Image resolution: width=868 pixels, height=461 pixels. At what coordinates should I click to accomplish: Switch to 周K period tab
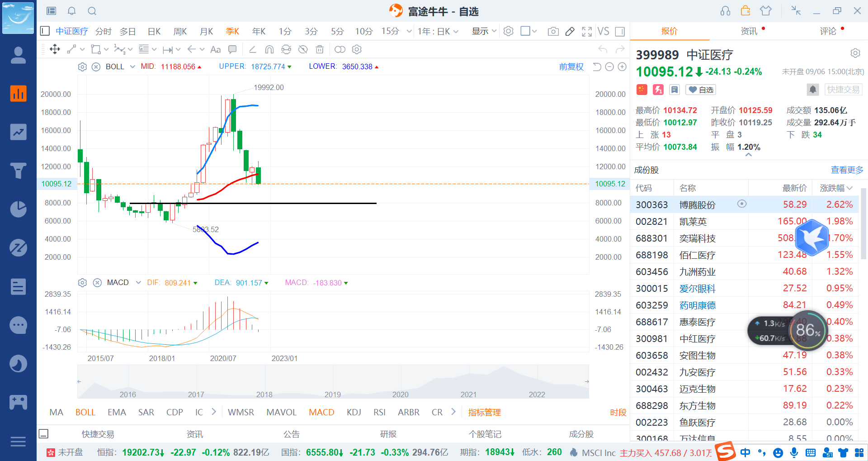coord(180,31)
